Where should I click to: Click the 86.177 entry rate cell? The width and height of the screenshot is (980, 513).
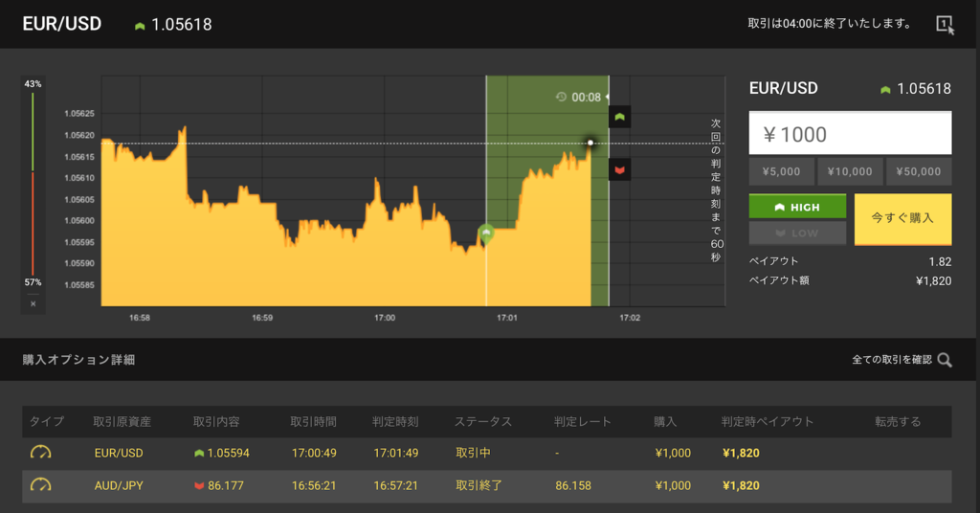pyautogui.click(x=226, y=485)
